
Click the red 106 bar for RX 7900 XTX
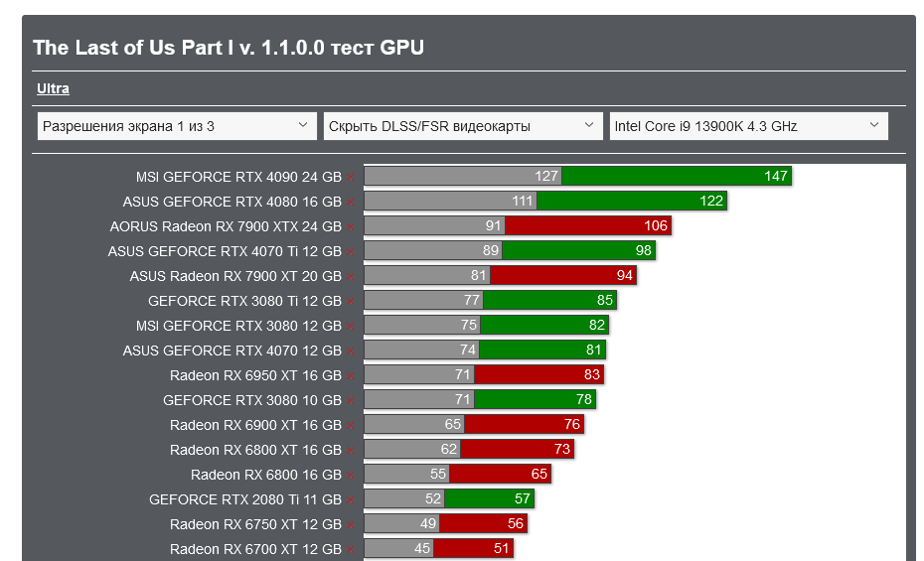tap(588, 225)
